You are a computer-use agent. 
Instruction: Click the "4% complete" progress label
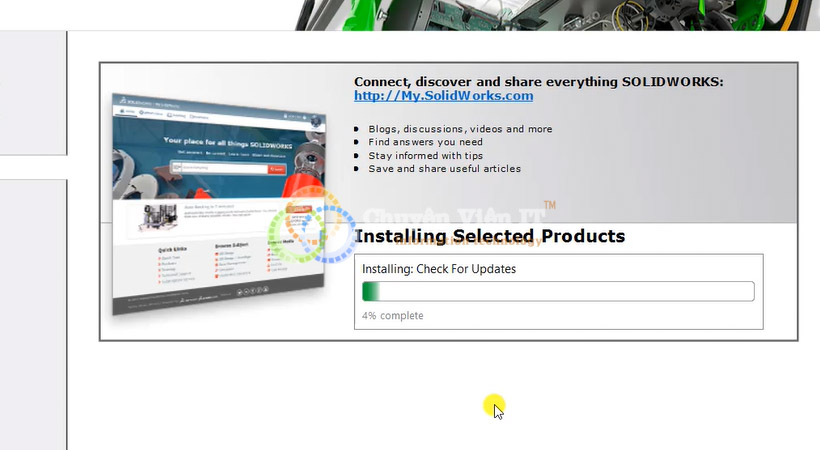[392, 316]
